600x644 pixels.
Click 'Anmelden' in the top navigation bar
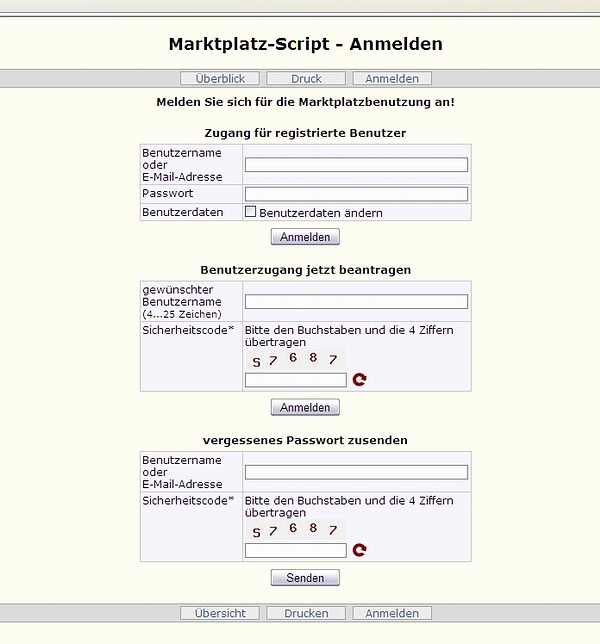pyautogui.click(x=392, y=78)
